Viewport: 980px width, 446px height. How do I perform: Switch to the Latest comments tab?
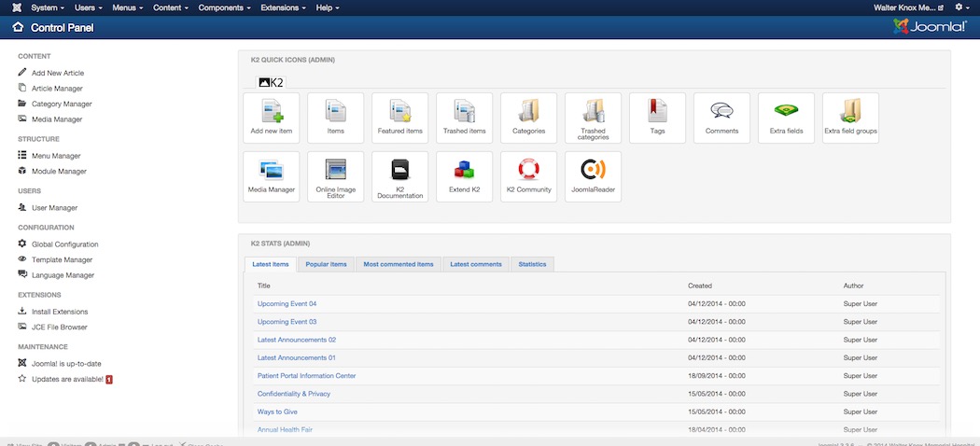[476, 264]
